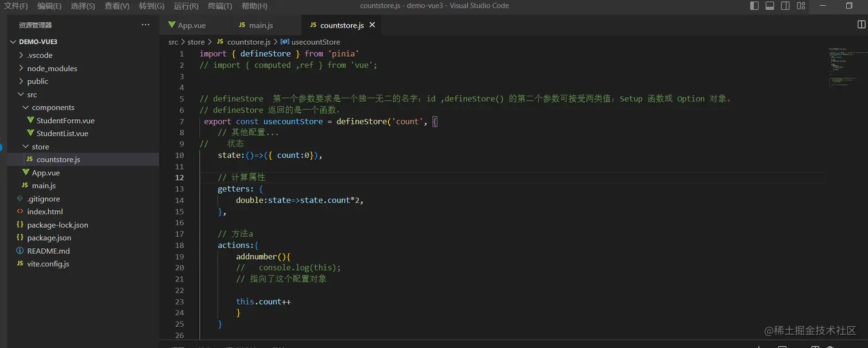Click store breadcrumb segment
The height and width of the screenshot is (348, 868).
pyautogui.click(x=196, y=42)
